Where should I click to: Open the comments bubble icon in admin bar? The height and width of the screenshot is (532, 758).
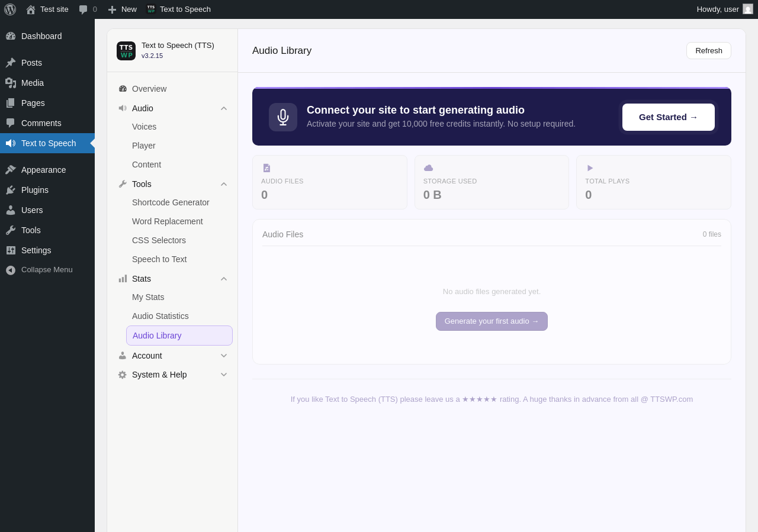pyautogui.click(x=83, y=9)
